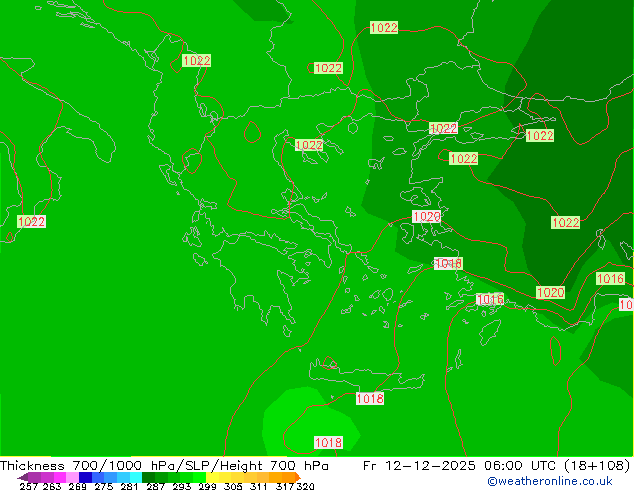Click the 1020 label over southern Turkey

coord(550,292)
